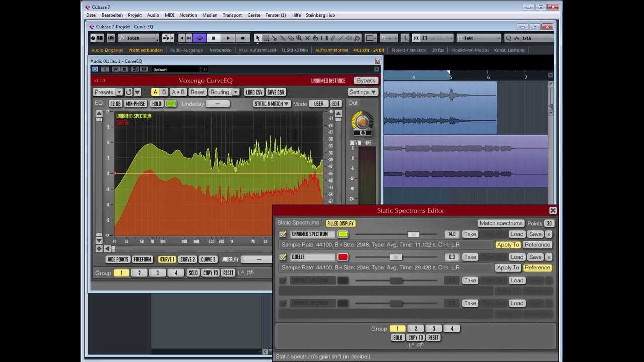Toggle the Unnamed Spectrum checkbox
644x362 pixels.
coord(283,234)
